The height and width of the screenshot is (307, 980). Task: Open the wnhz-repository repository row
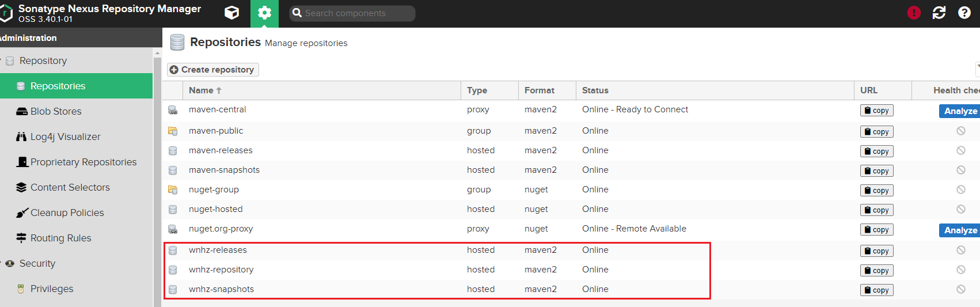click(x=571, y=270)
